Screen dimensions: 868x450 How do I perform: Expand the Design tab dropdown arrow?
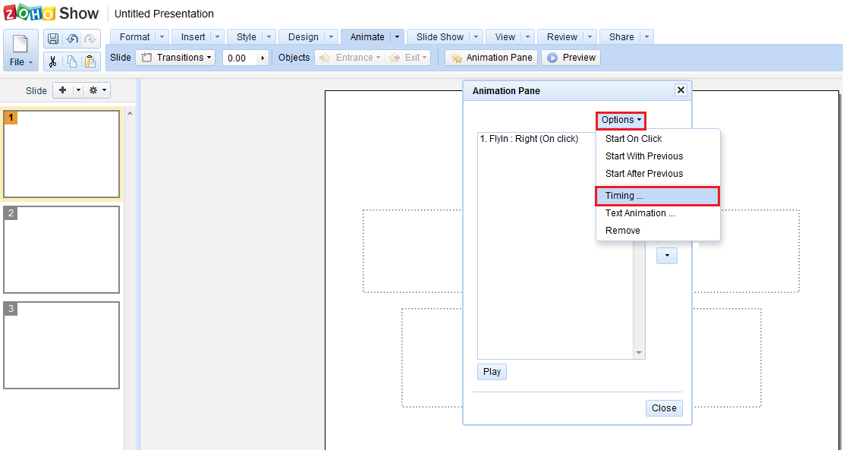coord(331,37)
